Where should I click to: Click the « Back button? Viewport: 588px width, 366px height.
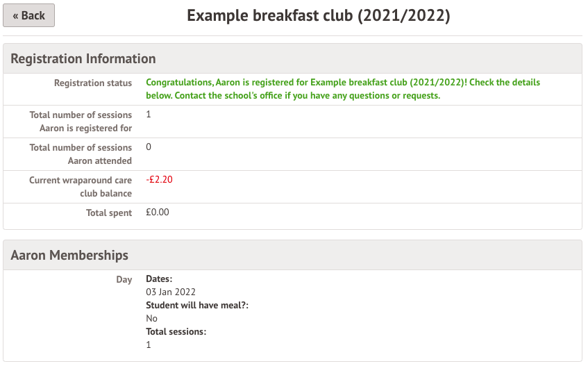[28, 15]
